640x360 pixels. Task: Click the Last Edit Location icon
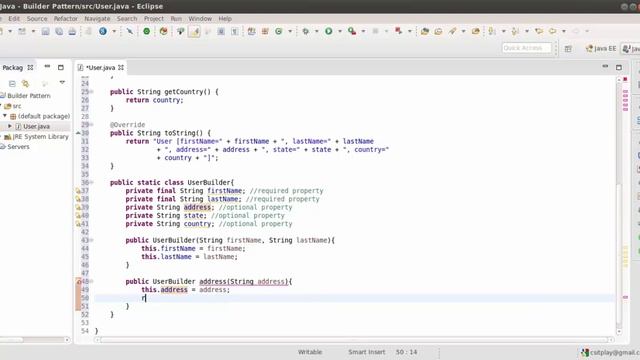[x=539, y=31]
